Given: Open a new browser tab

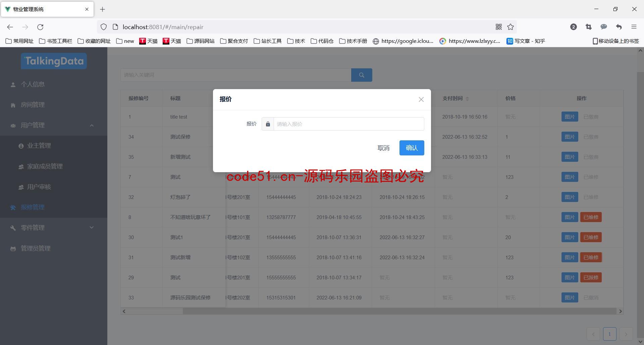Looking at the screenshot, I should coord(103,9).
